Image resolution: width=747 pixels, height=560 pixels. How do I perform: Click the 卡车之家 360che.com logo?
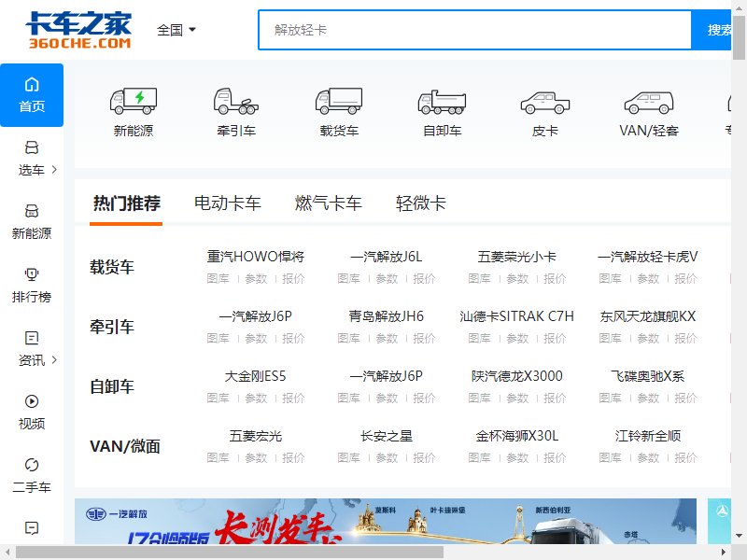coord(78,30)
